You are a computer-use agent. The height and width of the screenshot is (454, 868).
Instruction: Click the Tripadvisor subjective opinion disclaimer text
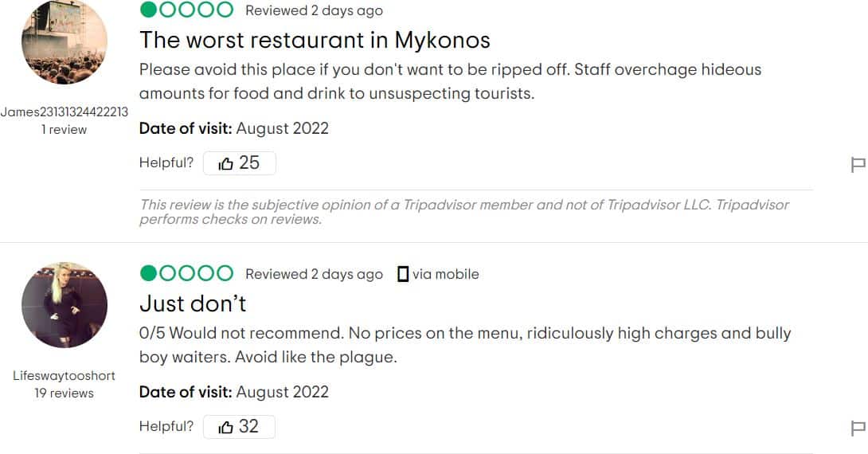coord(464,212)
